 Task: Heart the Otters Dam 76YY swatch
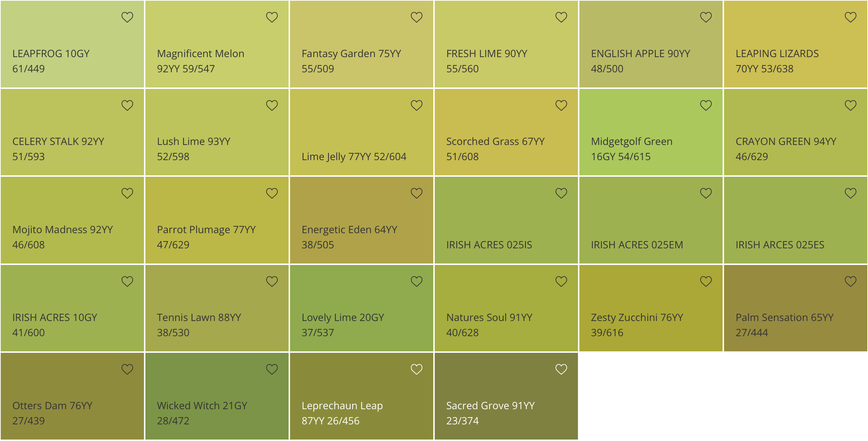127,369
